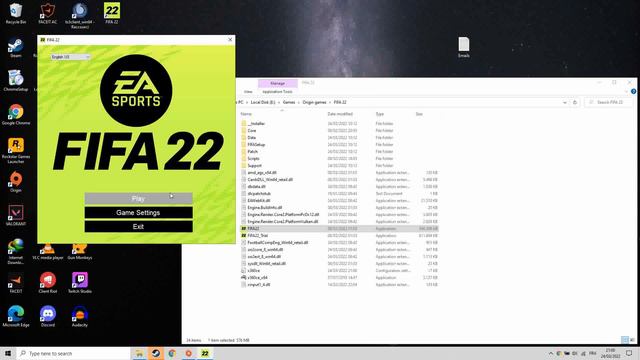The height and width of the screenshot is (360, 640).
Task: Click the Play button in FIFA 22 launcher
Action: coord(138,198)
